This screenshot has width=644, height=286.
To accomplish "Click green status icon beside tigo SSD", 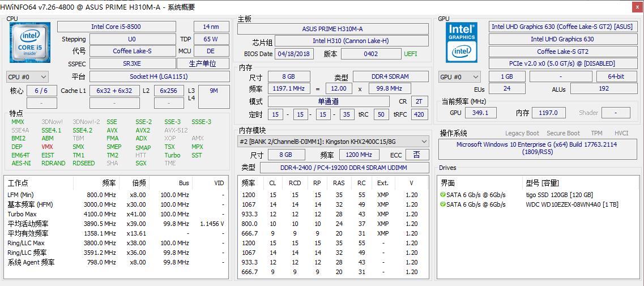I will click(x=442, y=195).
